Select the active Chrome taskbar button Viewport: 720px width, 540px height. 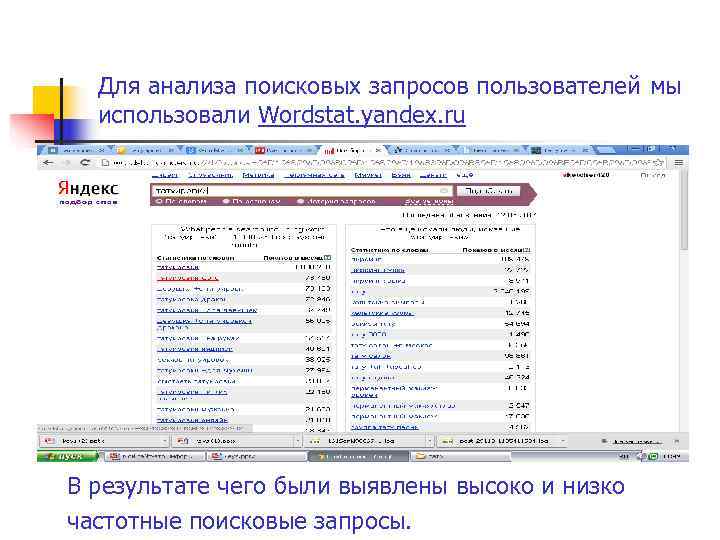pyautogui.click(x=358, y=456)
